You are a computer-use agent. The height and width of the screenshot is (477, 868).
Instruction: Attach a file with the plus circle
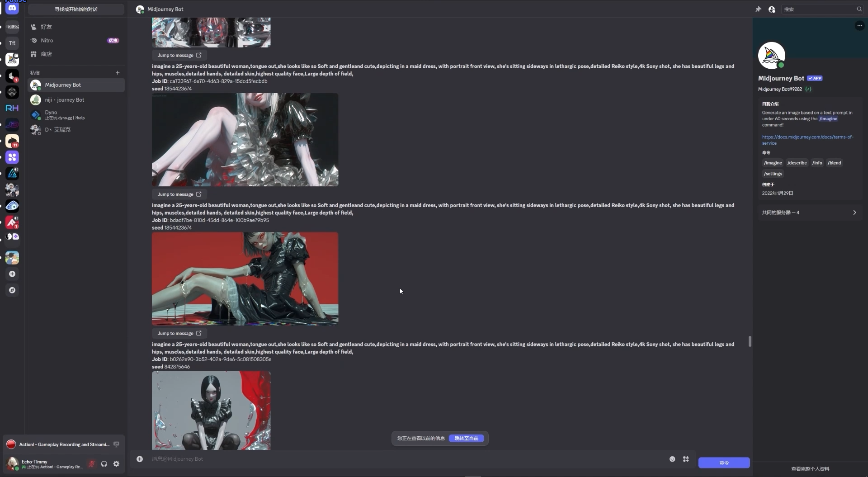(x=140, y=459)
